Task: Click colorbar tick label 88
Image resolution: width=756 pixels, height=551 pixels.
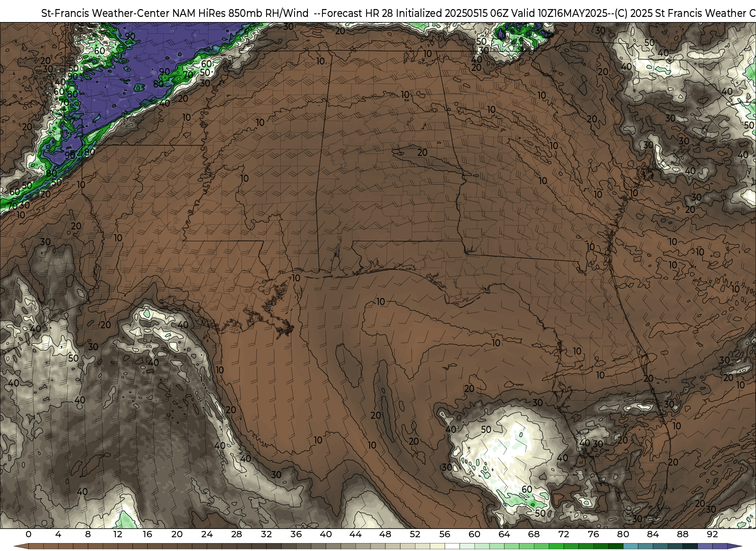Action: (x=682, y=534)
